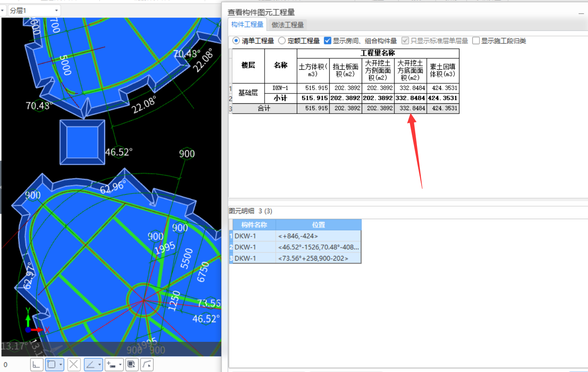Minimize the 查看构件图元工程量 dialog

pos(581,14)
